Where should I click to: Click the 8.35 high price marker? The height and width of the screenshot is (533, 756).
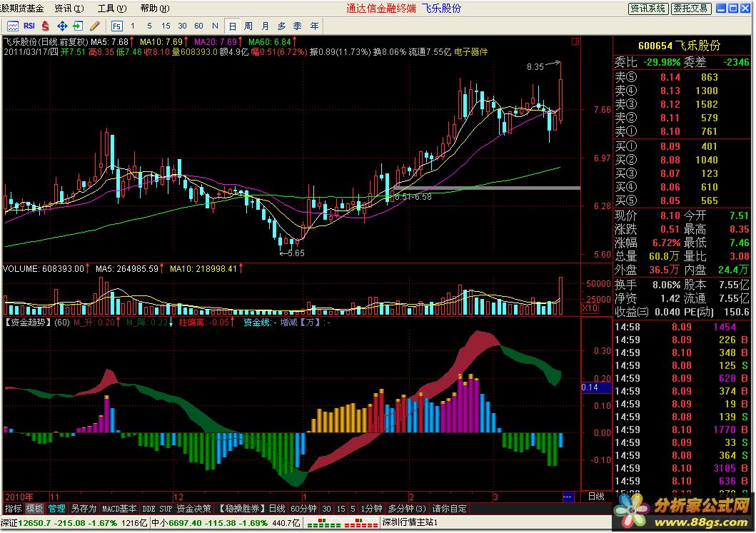coord(535,67)
